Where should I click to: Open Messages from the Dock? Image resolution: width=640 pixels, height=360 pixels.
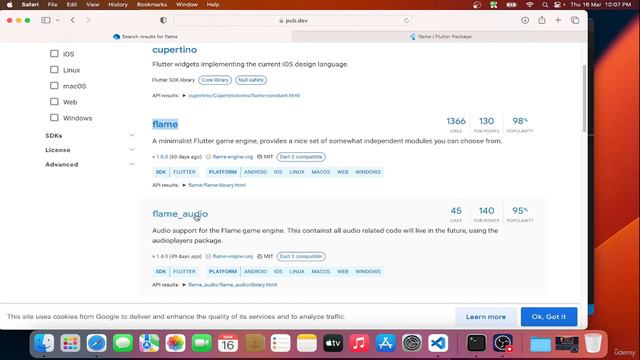point(123,343)
